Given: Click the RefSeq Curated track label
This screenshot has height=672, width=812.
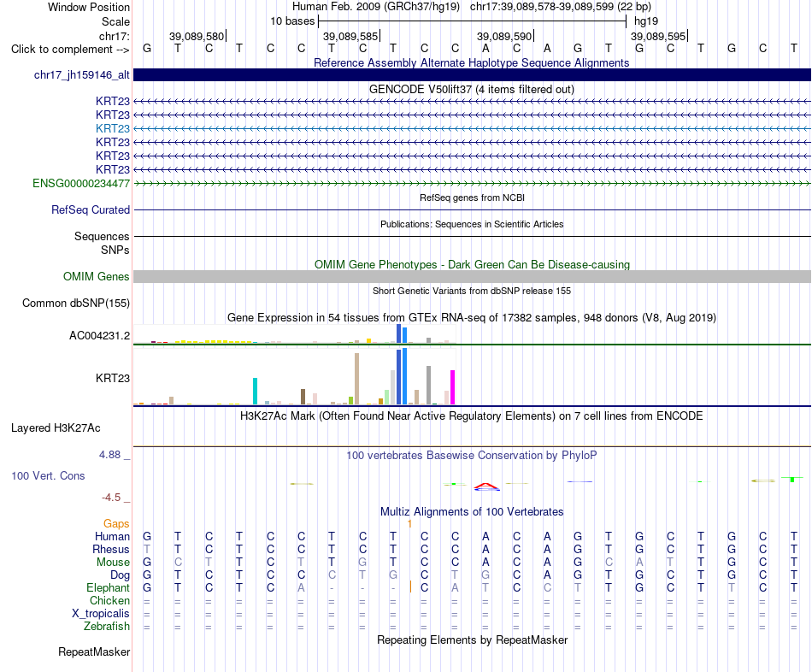Looking at the screenshot, I should (90, 209).
